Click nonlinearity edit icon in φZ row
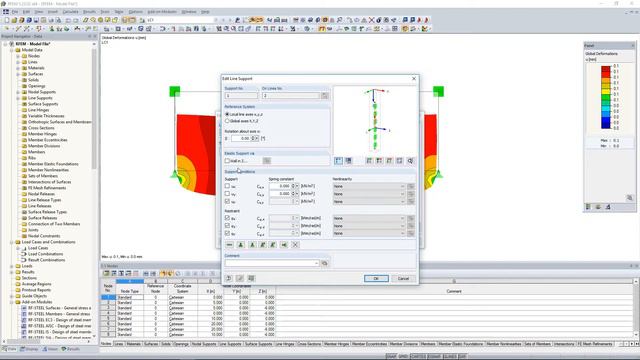The height and width of the screenshot is (360, 640). tap(411, 234)
